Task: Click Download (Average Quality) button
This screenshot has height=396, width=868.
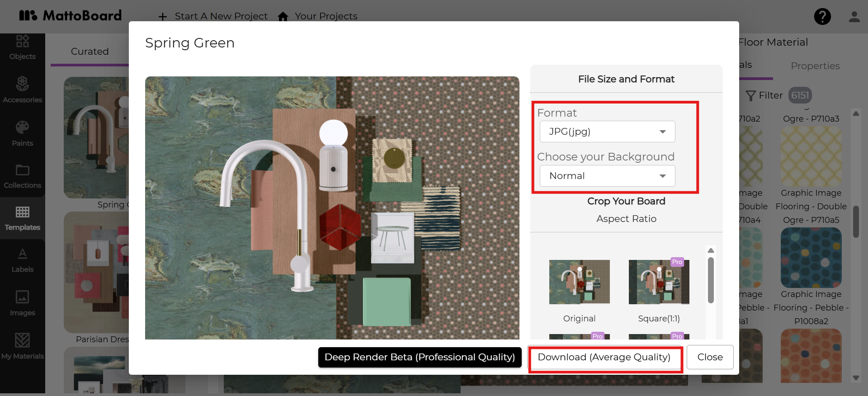Action: 604,357
